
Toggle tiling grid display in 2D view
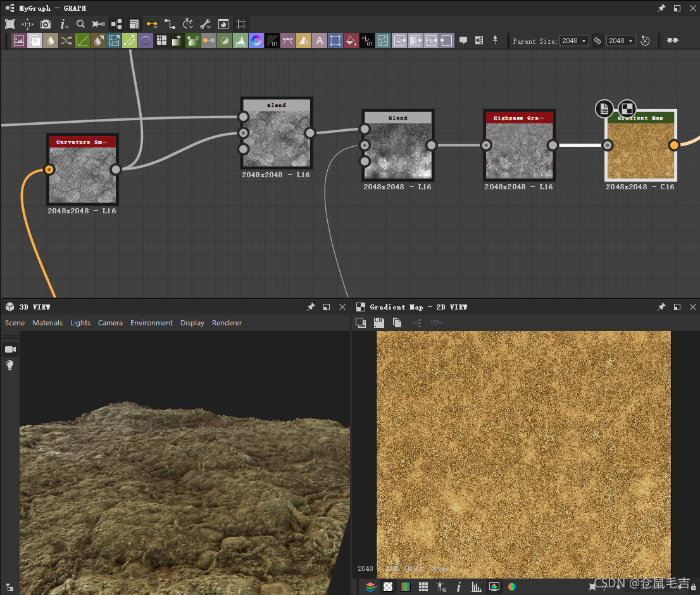pos(423,587)
